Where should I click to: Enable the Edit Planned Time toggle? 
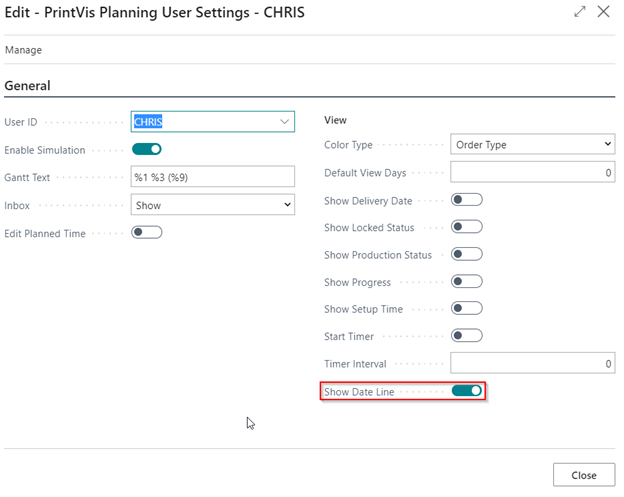pyautogui.click(x=147, y=232)
